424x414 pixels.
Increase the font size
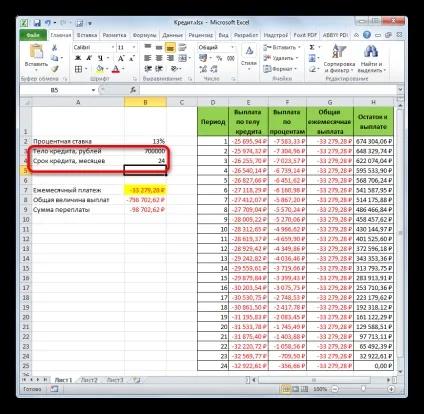tap(121, 58)
